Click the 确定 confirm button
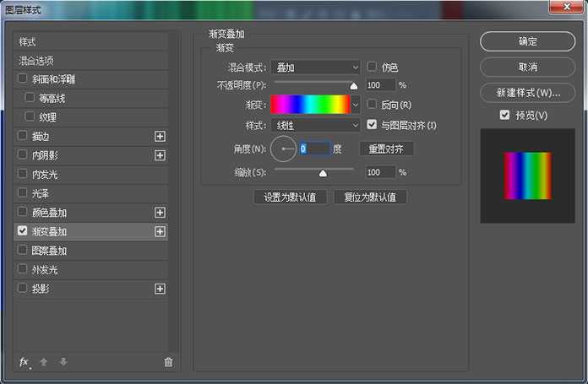This screenshot has width=588, height=384. coord(527,41)
